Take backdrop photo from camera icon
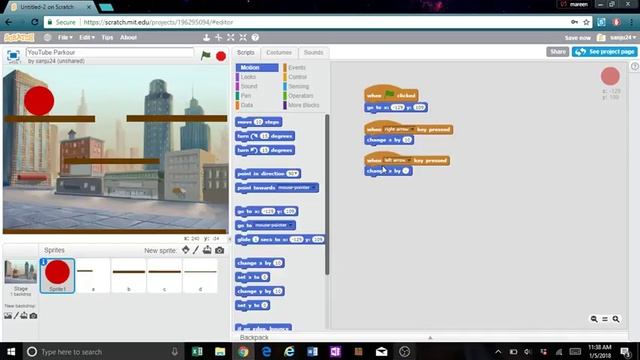The height and width of the screenshot is (360, 640). click(33, 316)
